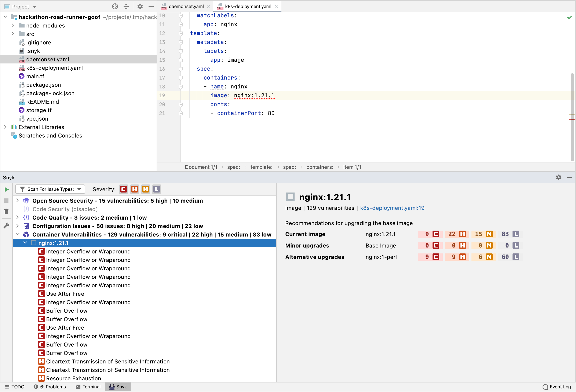This screenshot has width=576, height=392.
Task: Expand Open Source Security results
Action: click(17, 201)
